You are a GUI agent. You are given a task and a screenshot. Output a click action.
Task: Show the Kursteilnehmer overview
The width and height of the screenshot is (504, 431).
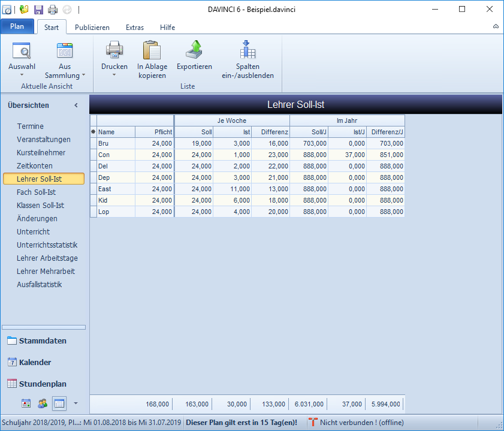click(x=41, y=153)
